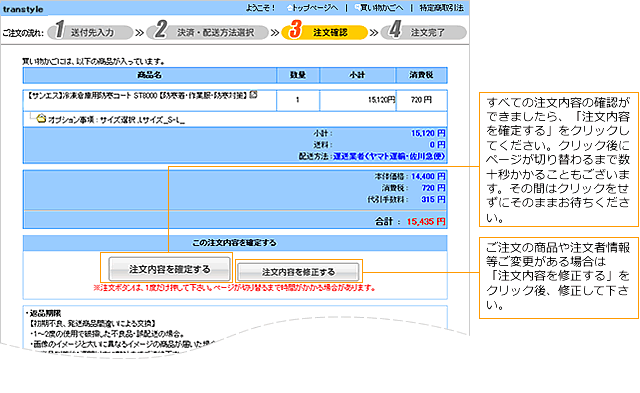Click the item price 15,120円 in the product row
Screen dimensions: 640x393
381,100
